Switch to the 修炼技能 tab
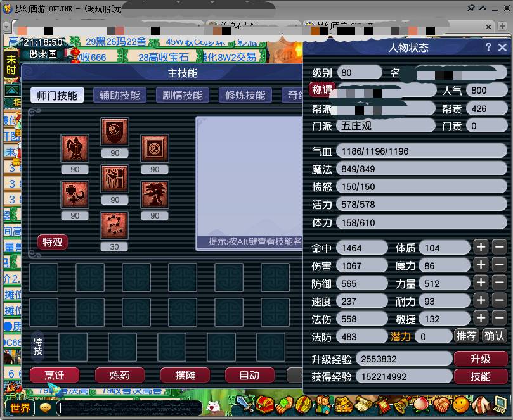This screenshot has height=420, width=513. click(245, 96)
